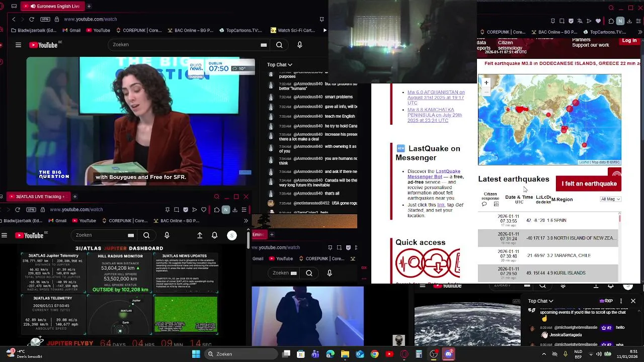Open Mw 6.0 AFGHANISTAN link
644x362 pixels.
point(436,98)
